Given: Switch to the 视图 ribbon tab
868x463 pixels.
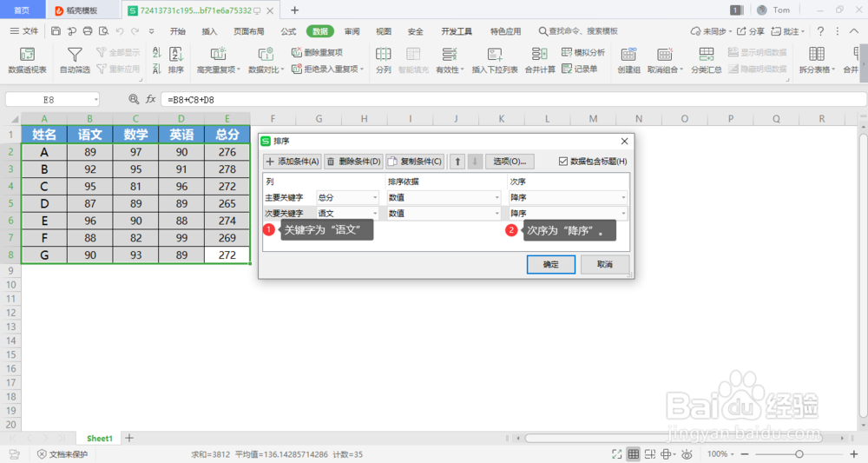Looking at the screenshot, I should 383,31.
